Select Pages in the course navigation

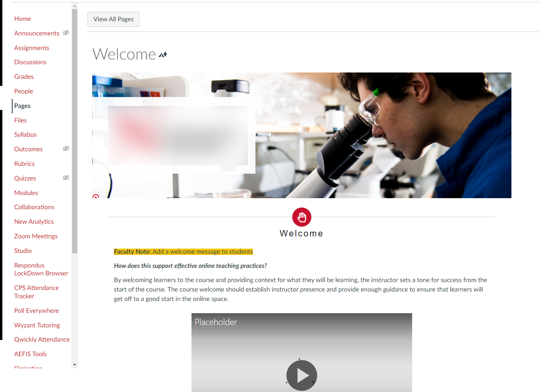point(22,106)
